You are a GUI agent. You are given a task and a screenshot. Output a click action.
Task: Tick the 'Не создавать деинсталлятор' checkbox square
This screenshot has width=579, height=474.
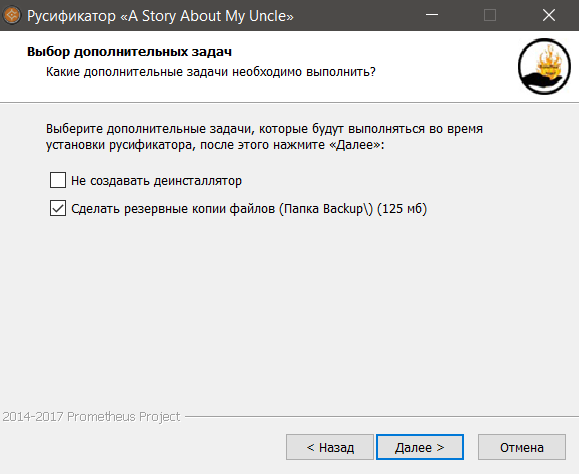pos(58,180)
